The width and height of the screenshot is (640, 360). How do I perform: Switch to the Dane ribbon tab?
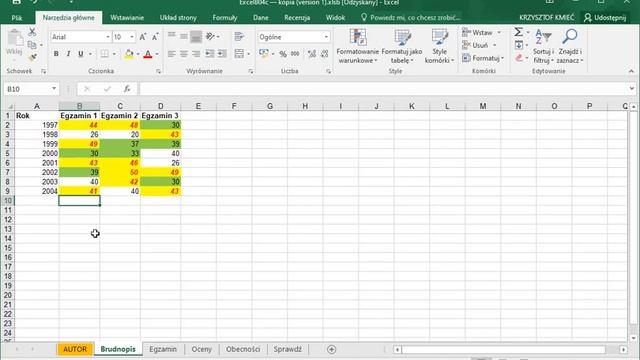(260, 18)
